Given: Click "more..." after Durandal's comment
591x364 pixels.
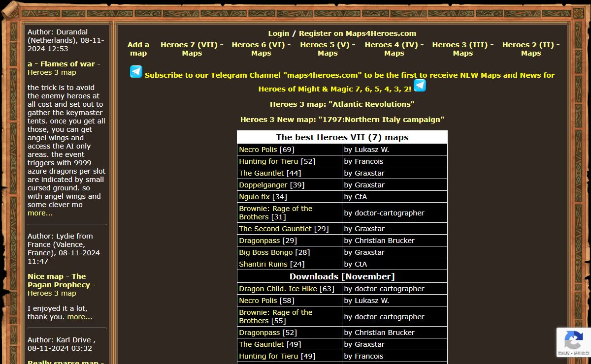Looking at the screenshot, I should [40, 213].
